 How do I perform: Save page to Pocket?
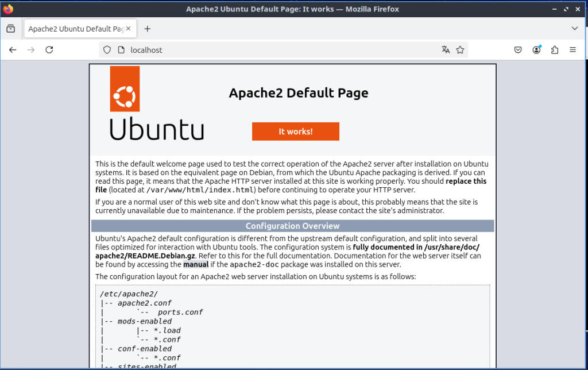tap(518, 50)
